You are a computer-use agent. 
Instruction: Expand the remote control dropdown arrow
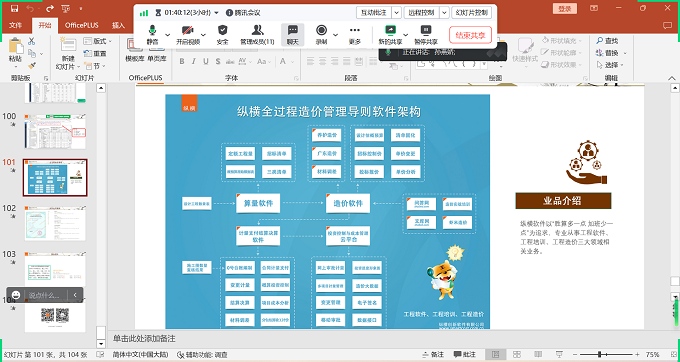click(444, 13)
